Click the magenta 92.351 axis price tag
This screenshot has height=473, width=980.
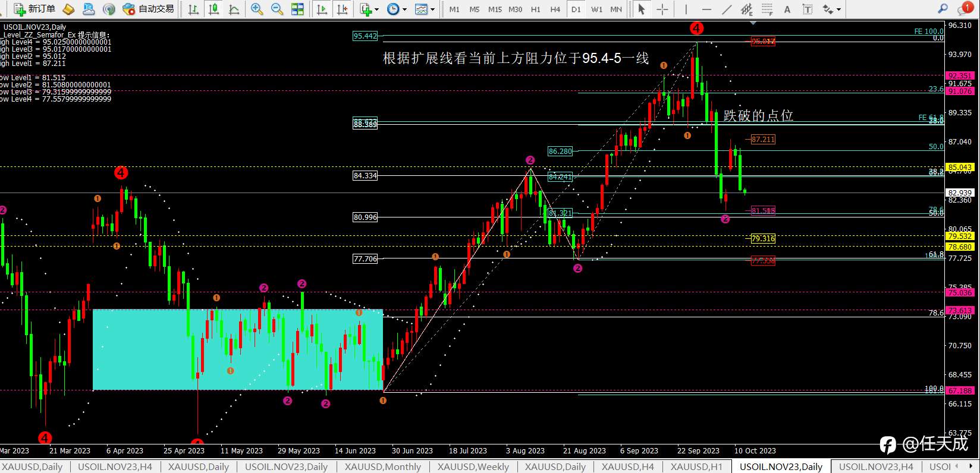960,75
